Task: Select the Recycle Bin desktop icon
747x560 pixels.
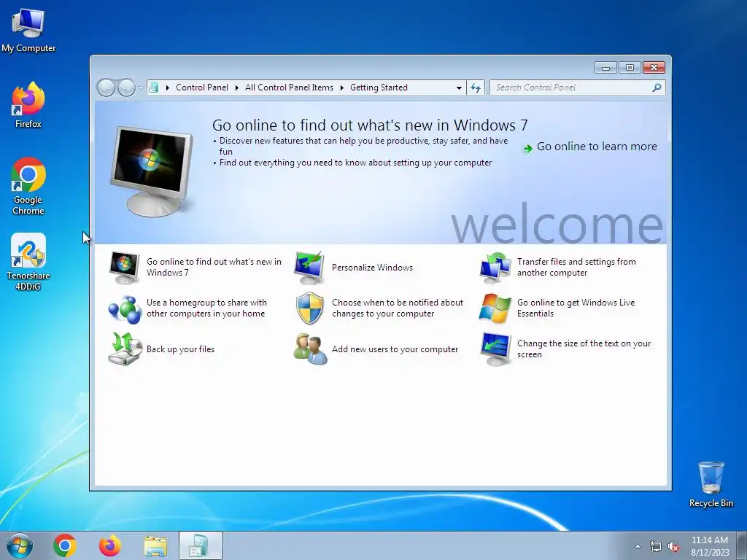Action: click(711, 484)
